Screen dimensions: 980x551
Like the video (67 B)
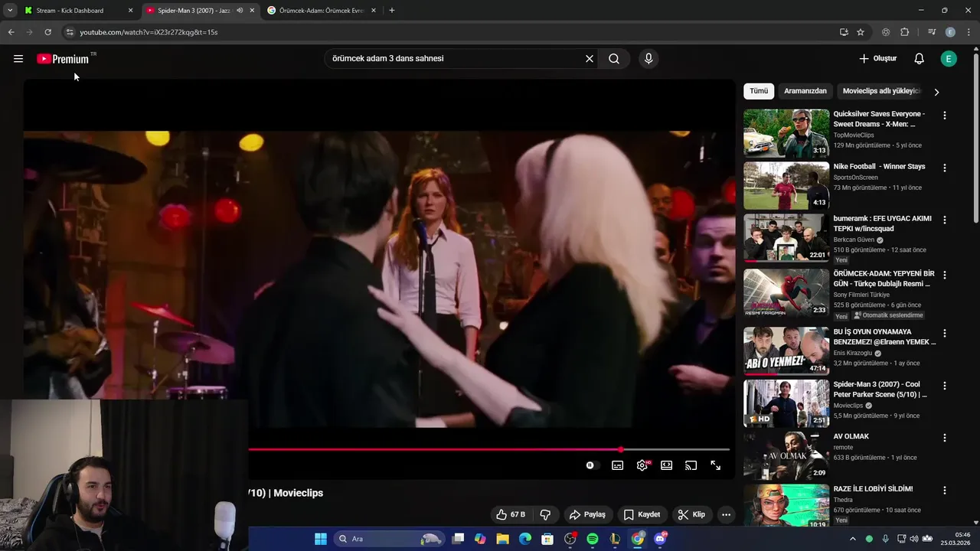tap(511, 514)
